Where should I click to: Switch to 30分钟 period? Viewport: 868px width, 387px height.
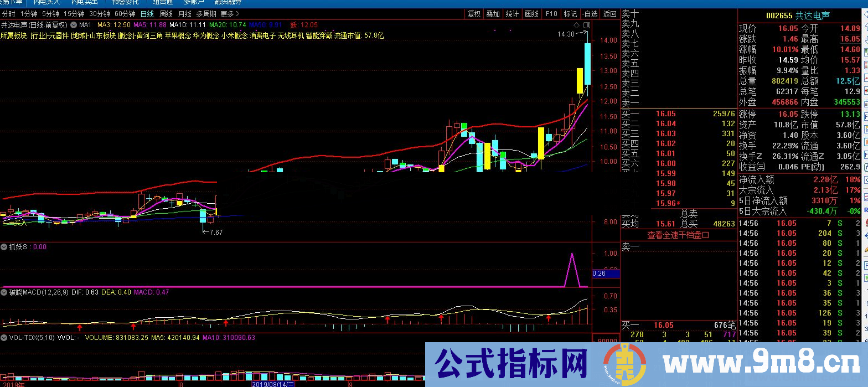(100, 14)
